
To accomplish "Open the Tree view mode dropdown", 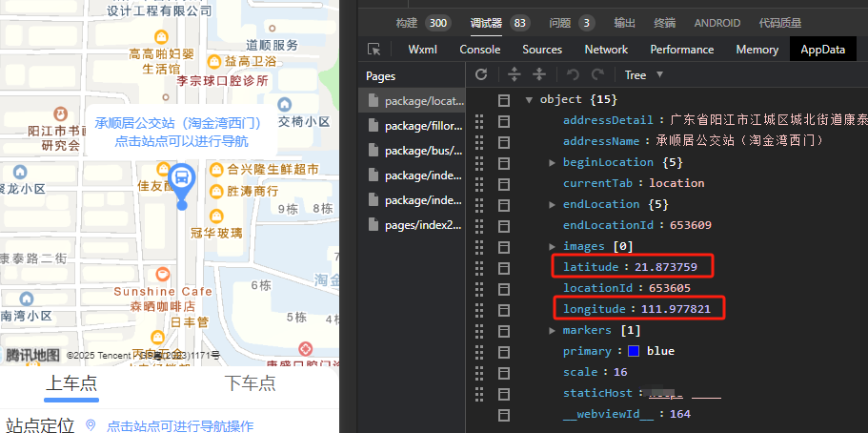I will click(x=644, y=74).
